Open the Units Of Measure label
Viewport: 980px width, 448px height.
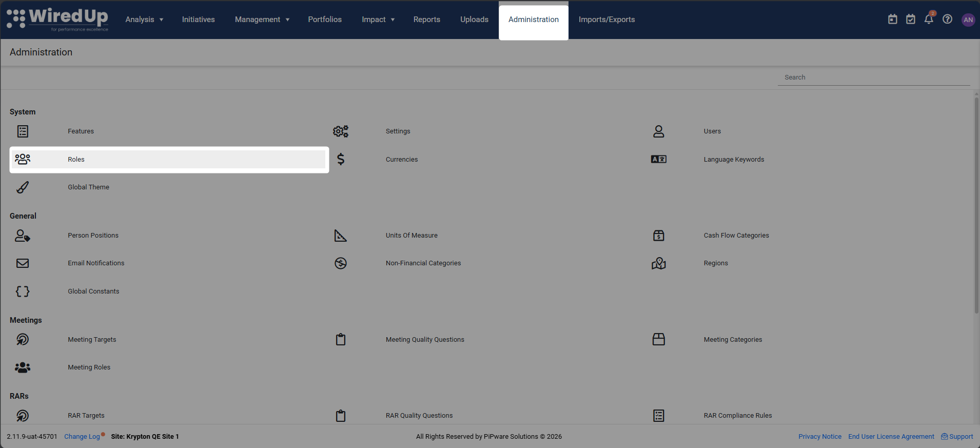point(411,236)
